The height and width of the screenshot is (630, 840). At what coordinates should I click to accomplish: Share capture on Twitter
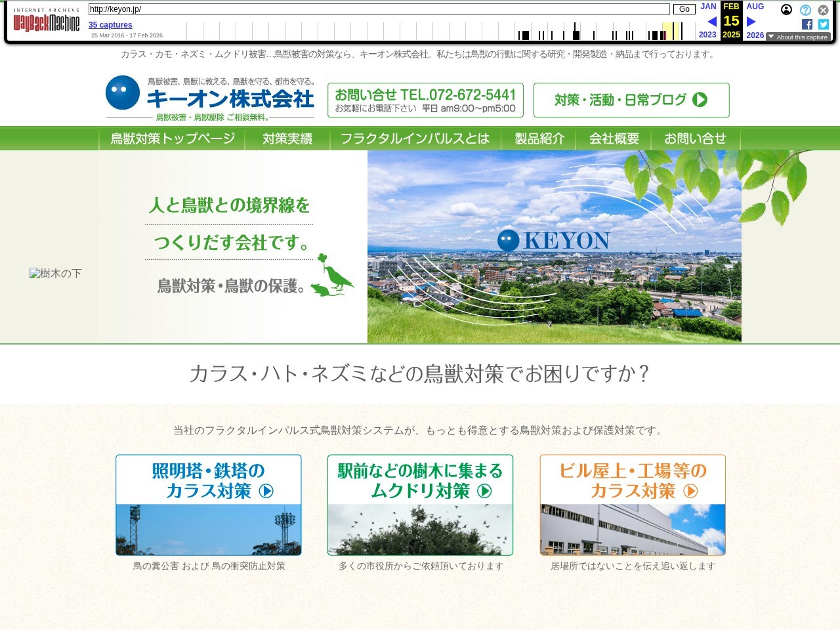(824, 24)
